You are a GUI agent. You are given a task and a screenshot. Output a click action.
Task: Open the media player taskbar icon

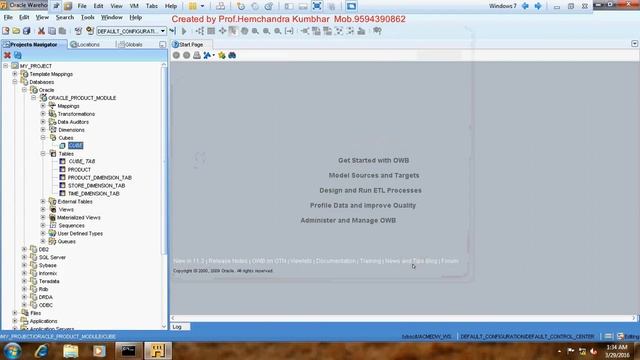pyautogui.click(x=99, y=351)
